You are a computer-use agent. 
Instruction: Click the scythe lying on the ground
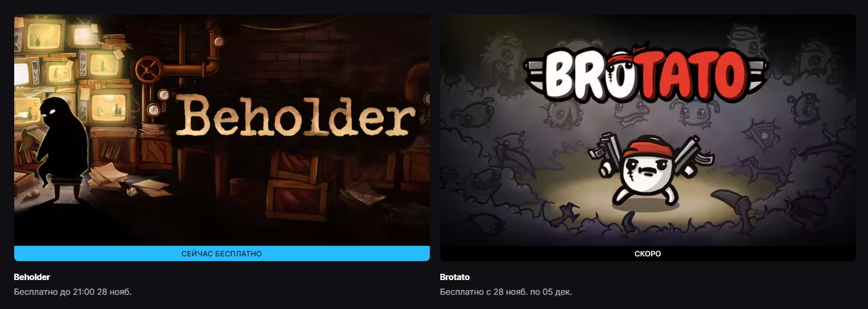(733, 205)
